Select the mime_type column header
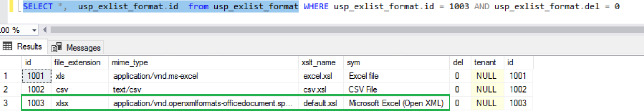This screenshot has height=111, width=644. pyautogui.click(x=130, y=63)
